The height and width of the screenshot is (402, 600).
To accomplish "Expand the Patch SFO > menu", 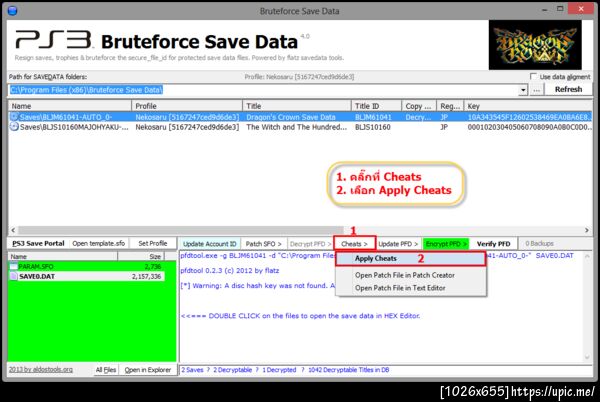I will click(x=264, y=244).
